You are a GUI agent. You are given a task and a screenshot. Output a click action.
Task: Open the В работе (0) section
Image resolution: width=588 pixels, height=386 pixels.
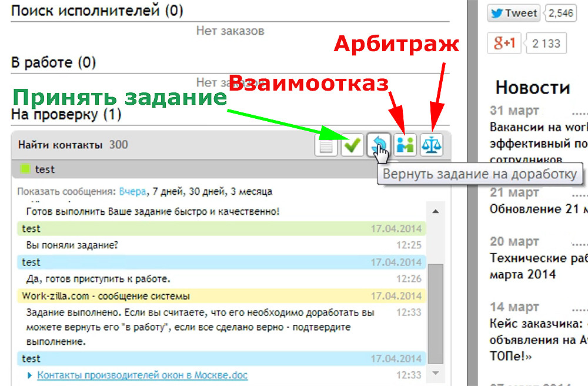tap(54, 62)
